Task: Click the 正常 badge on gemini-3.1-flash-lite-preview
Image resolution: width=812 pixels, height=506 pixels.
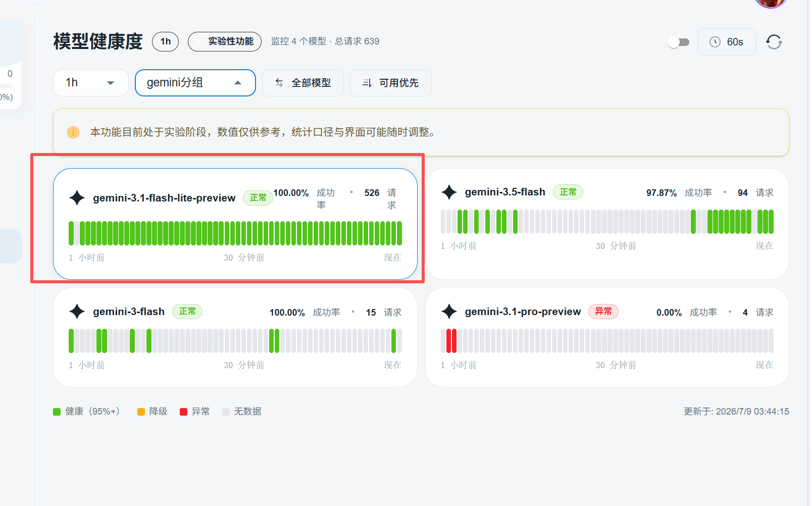Action: (258, 198)
